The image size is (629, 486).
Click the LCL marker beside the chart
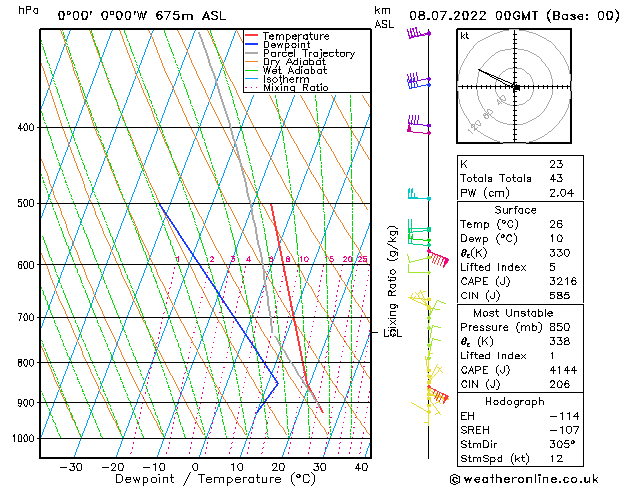click(x=390, y=331)
